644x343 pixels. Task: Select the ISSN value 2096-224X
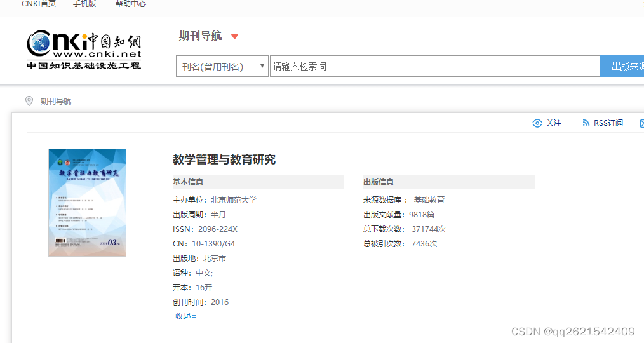pos(218,229)
